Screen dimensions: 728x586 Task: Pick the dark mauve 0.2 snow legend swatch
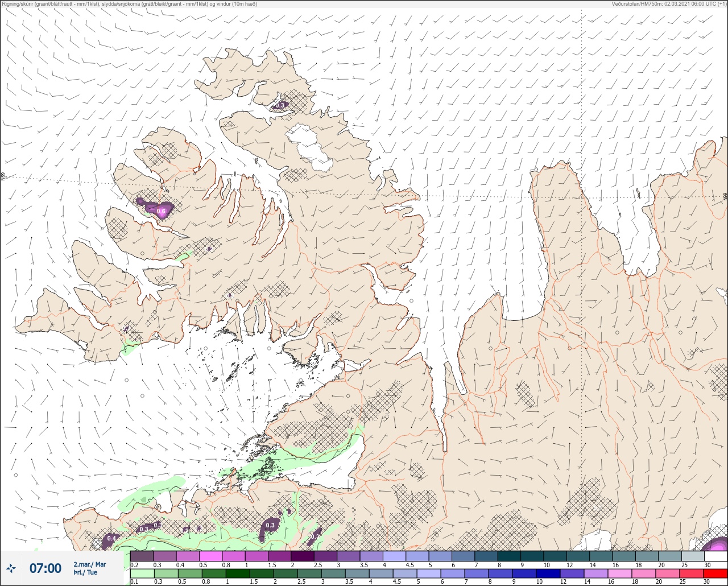tap(142, 556)
